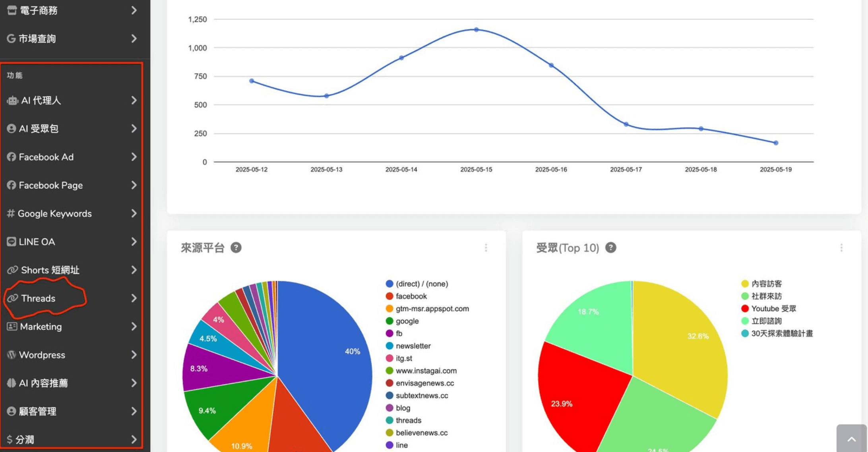Select Shorts 短網址 in the sidebar
868x452 pixels.
(50, 270)
